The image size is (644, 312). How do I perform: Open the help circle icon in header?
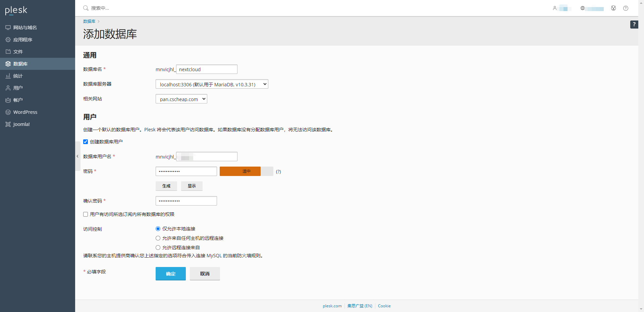point(626,8)
